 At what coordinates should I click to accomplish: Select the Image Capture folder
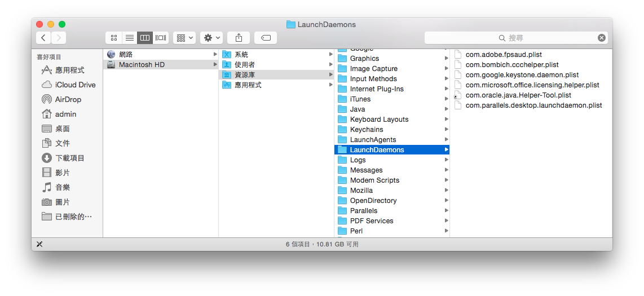[392, 69]
